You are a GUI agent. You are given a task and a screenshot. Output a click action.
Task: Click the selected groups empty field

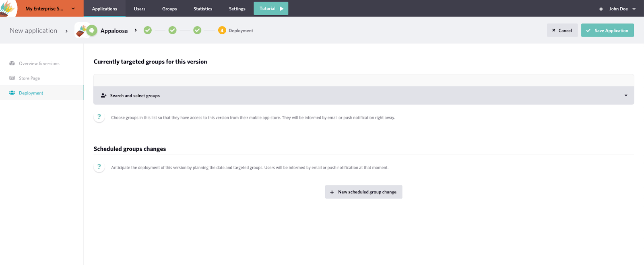click(x=363, y=80)
